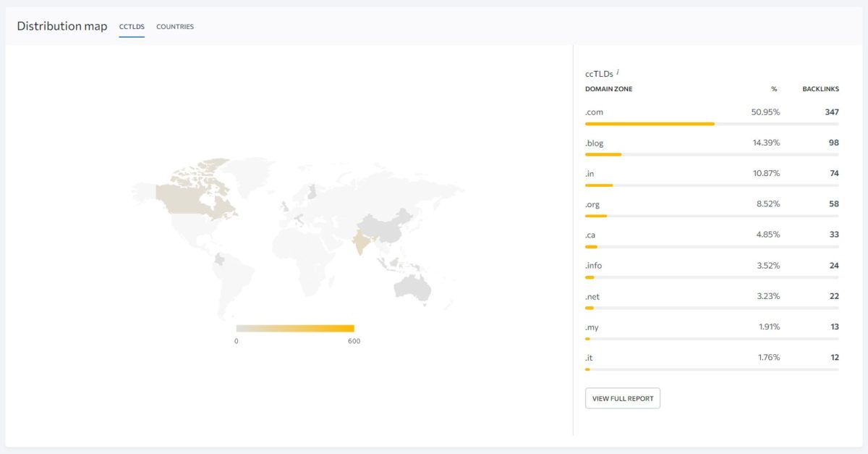Click the 98 backlinks value for .blog
Screen dimensions: 868x454
(x=833, y=143)
